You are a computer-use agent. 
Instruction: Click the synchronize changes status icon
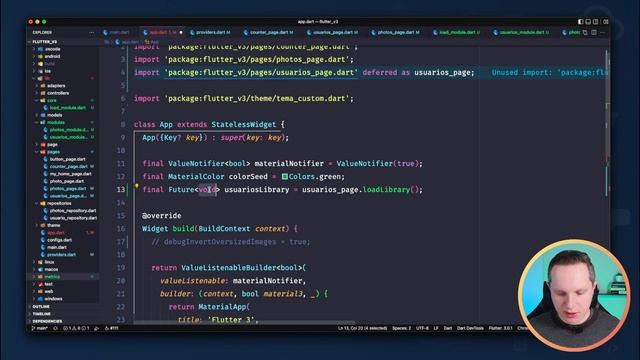tap(56, 328)
